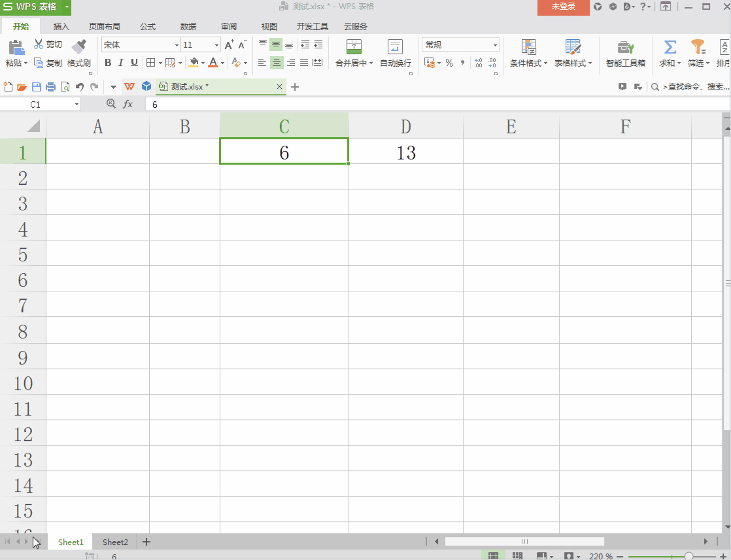Align text to the left

tap(262, 63)
